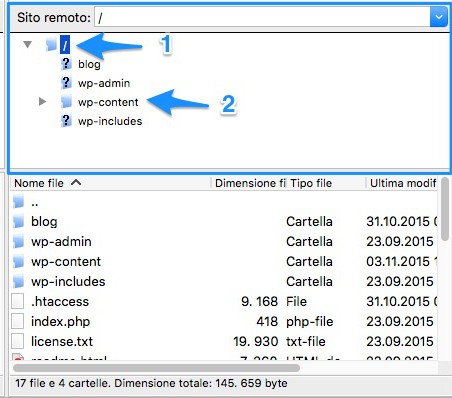Select the index.php file name
Image resolution: width=452 pixels, height=398 pixels.
pyautogui.click(x=60, y=322)
